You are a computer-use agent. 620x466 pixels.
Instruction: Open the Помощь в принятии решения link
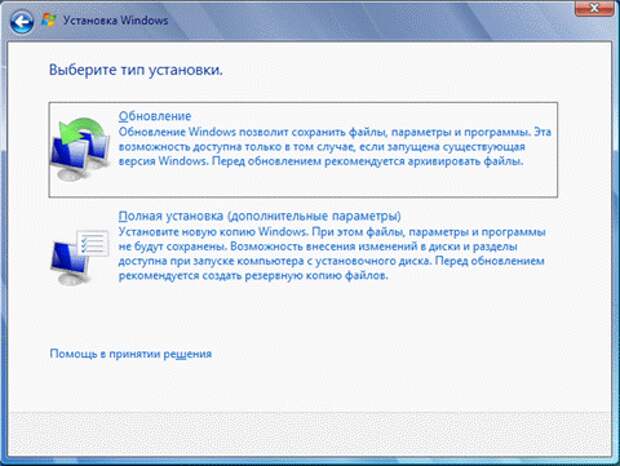point(131,353)
